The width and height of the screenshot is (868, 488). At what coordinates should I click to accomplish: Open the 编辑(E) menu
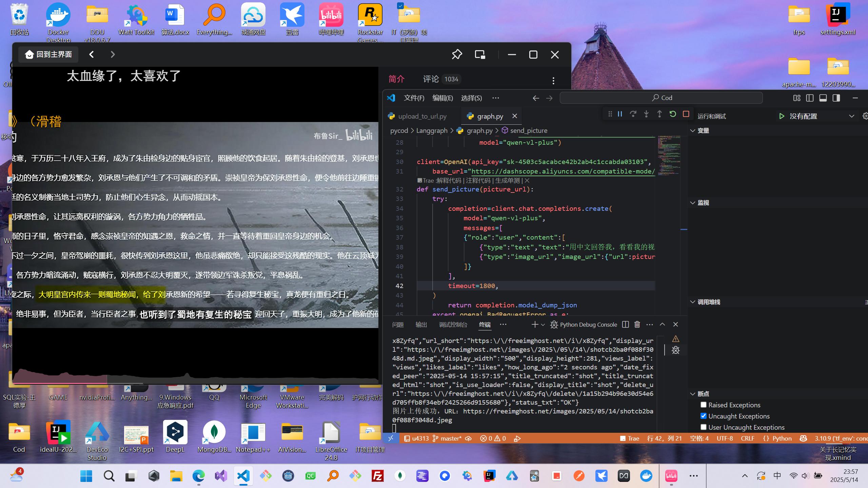click(x=442, y=98)
